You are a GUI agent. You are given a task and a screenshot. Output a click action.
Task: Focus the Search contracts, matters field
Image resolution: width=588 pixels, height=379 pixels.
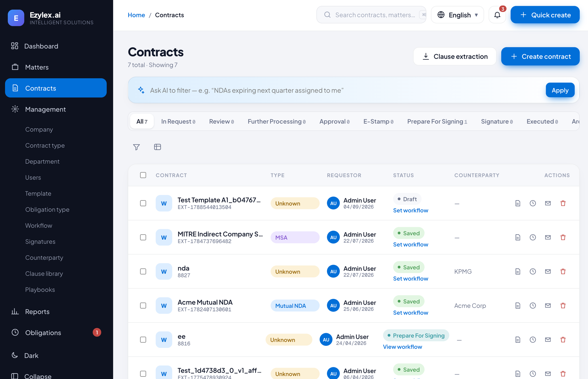[x=371, y=15]
